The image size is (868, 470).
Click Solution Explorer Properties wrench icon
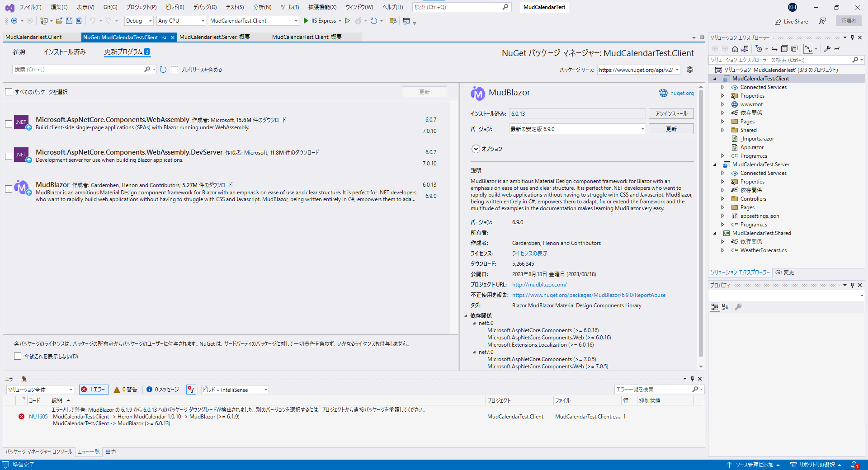click(827, 49)
